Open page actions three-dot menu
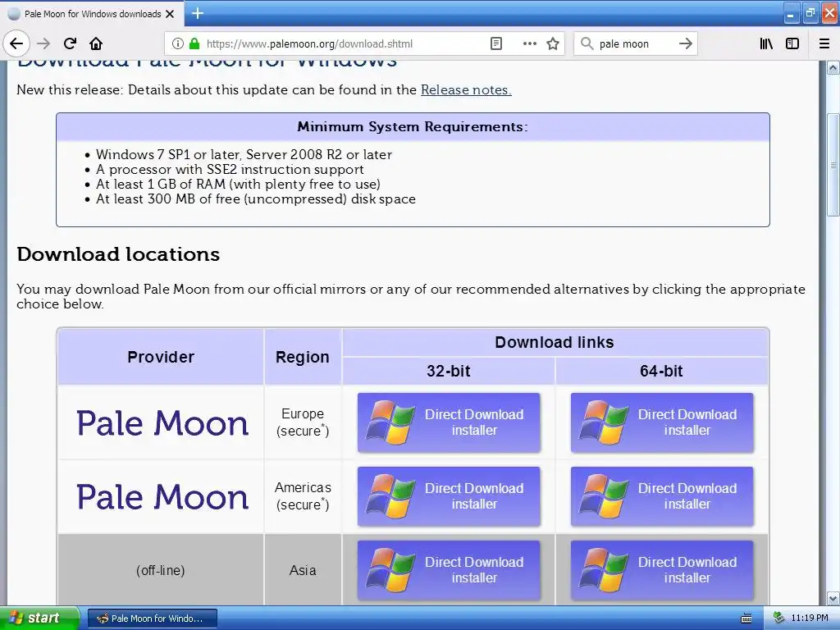The image size is (840, 630). pyautogui.click(x=529, y=43)
